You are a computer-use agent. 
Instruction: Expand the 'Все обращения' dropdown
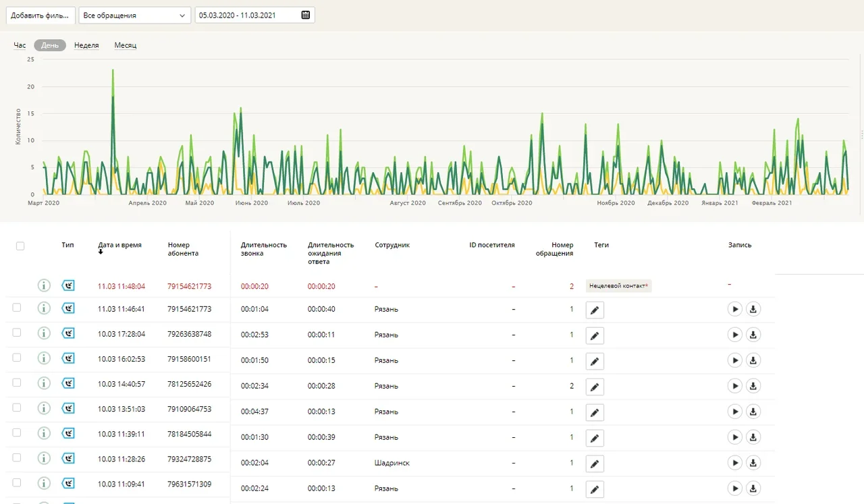[x=134, y=16]
